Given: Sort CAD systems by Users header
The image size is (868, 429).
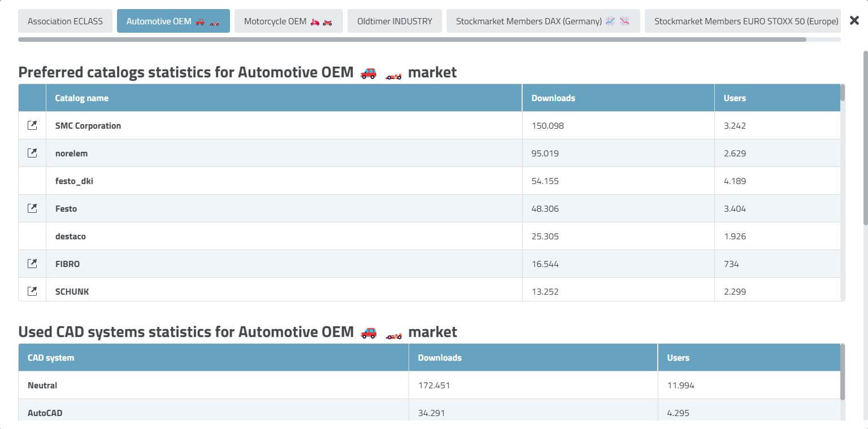Looking at the screenshot, I should click(749, 357).
